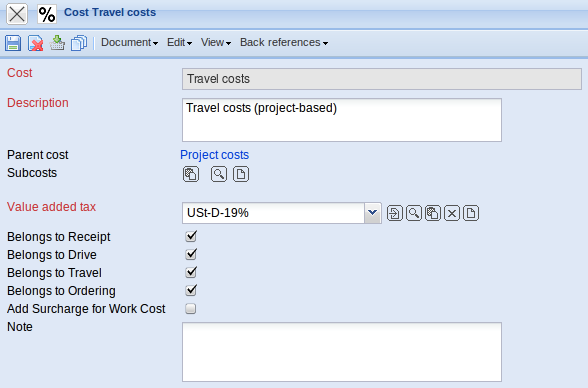Click the Cost field with Travel costs
588x388 pixels.
(x=382, y=79)
